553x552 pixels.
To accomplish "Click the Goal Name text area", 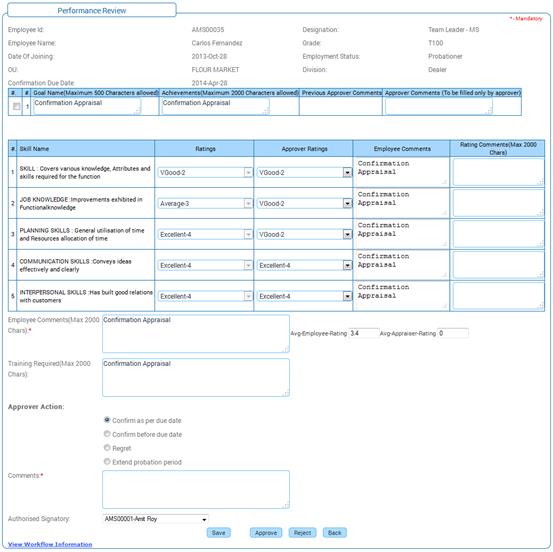I will [x=87, y=106].
